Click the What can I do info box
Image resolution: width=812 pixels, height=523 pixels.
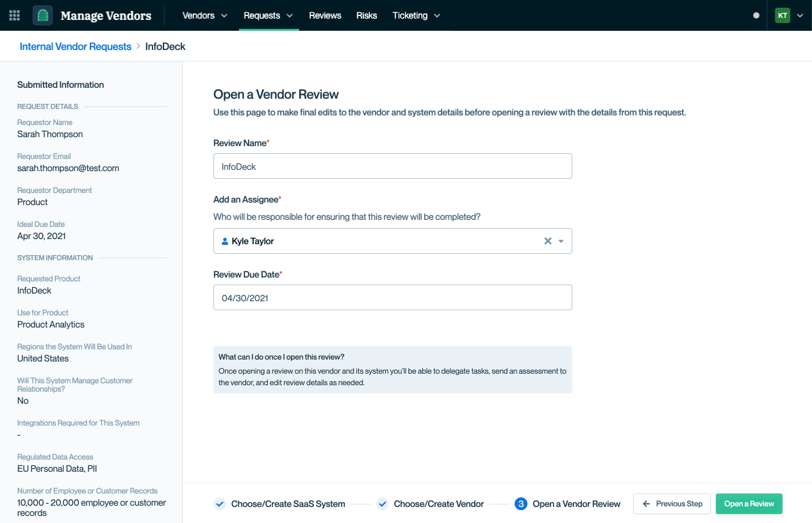[392, 370]
